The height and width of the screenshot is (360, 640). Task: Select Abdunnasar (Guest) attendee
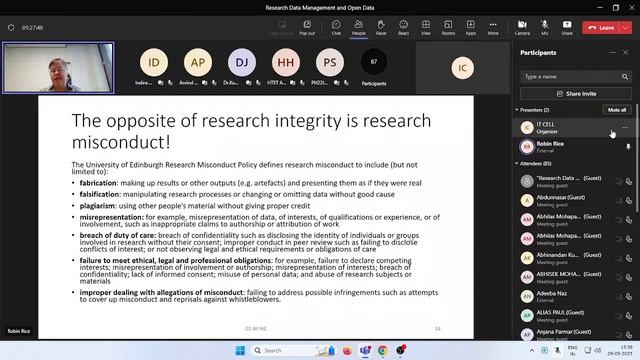pyautogui.click(x=575, y=200)
